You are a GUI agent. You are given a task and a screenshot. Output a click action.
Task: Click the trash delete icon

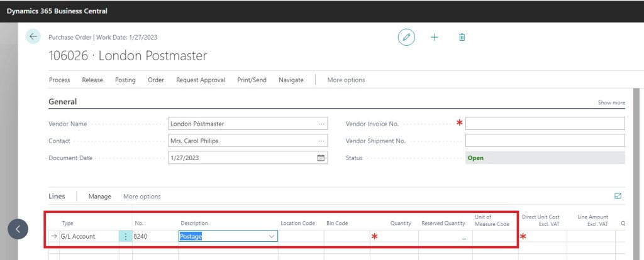click(462, 38)
